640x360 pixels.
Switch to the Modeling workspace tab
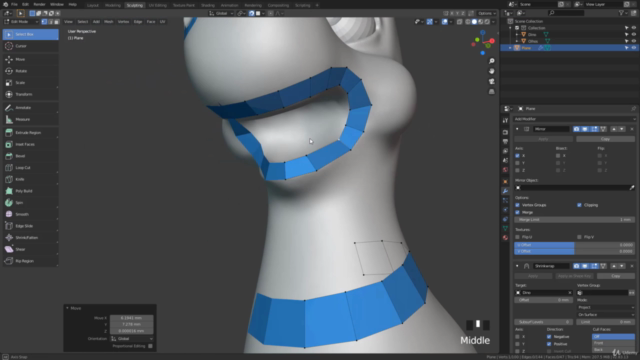point(113,5)
